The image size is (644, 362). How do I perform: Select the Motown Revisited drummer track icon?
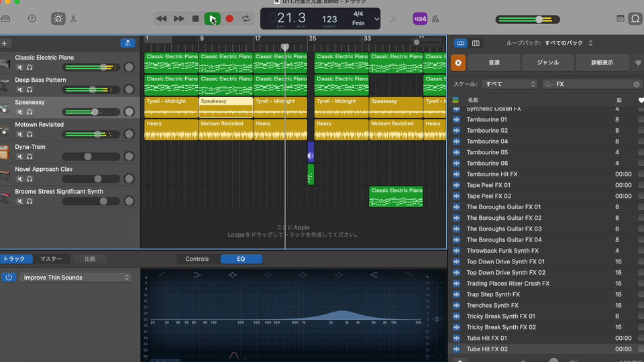tap(5, 131)
